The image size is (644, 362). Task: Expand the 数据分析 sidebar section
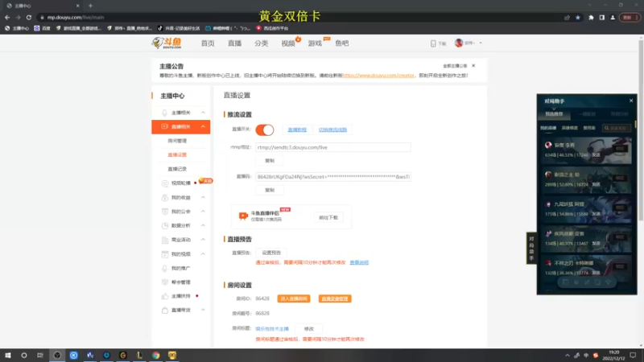pos(203,225)
